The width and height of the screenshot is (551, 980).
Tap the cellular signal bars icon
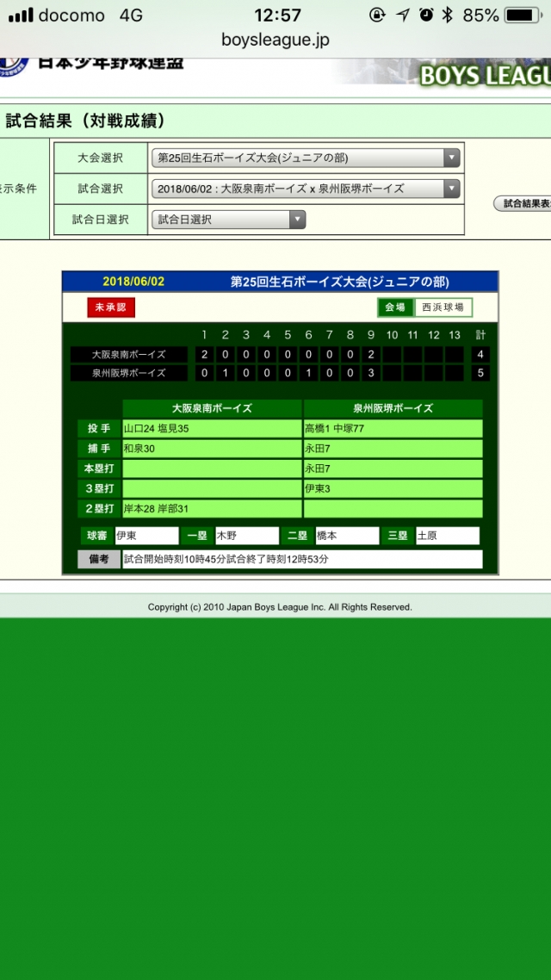[19, 16]
